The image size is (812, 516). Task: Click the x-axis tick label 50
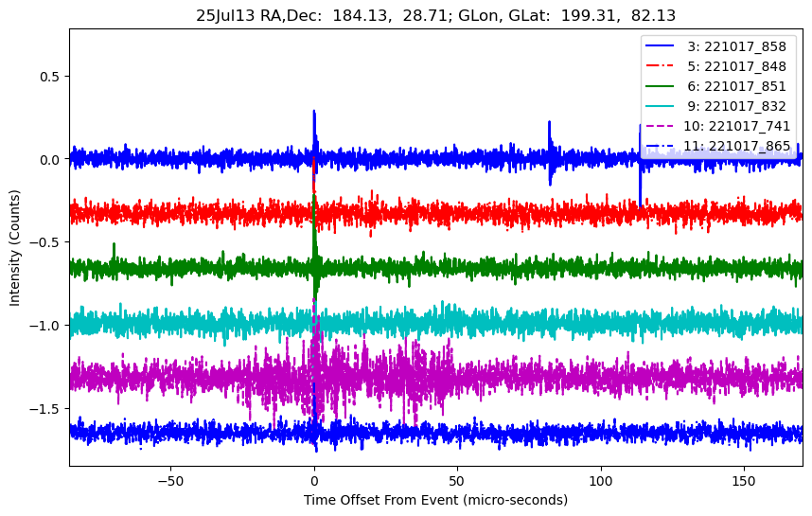(457, 480)
